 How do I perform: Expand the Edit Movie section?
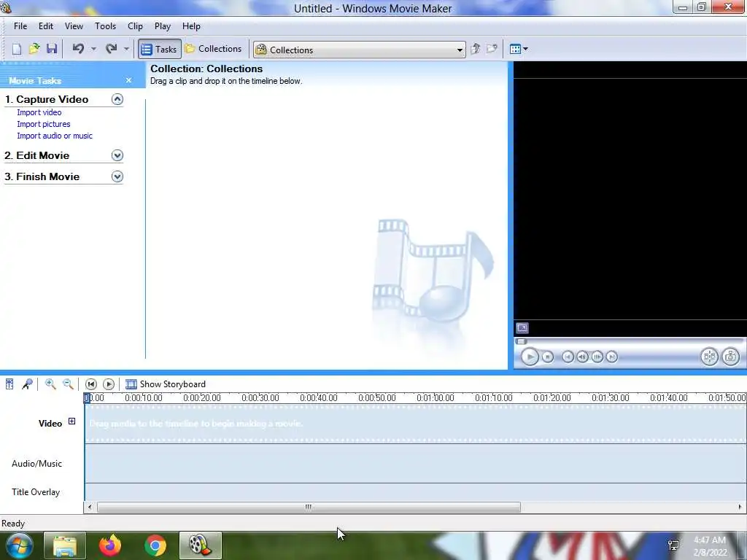(x=117, y=155)
